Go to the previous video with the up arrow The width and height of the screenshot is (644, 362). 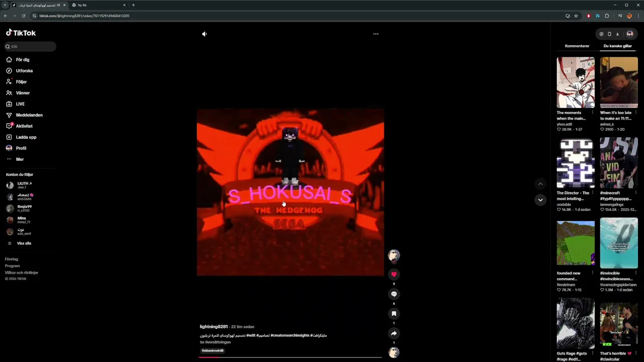tap(540, 184)
